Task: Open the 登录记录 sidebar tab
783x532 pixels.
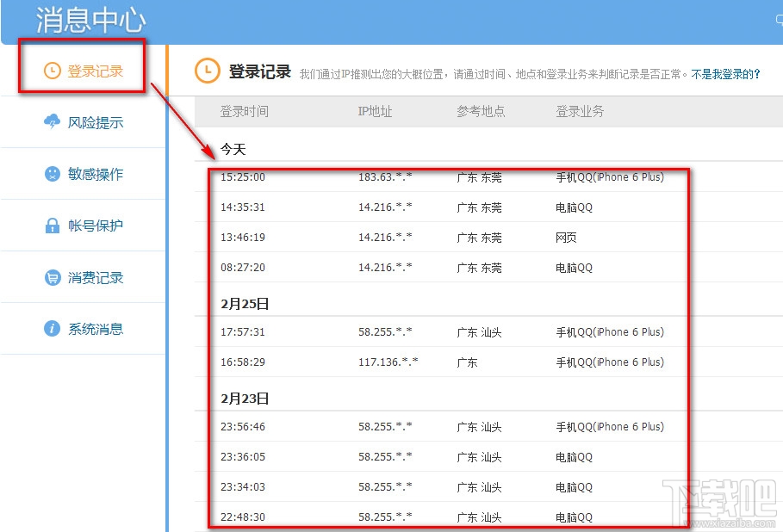Action: pos(83,71)
